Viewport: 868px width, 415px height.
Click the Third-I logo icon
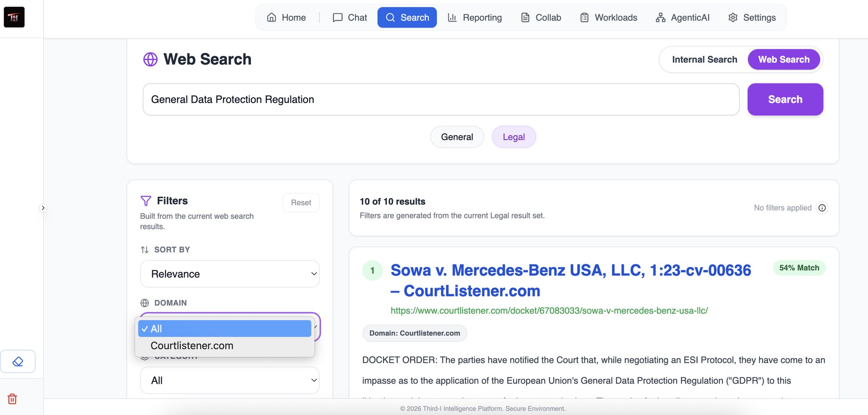(x=14, y=17)
